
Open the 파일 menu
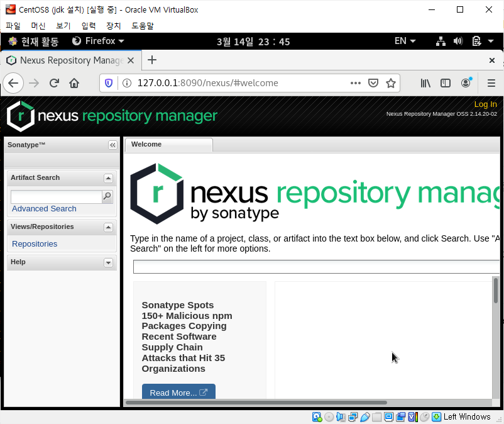pos(13,26)
